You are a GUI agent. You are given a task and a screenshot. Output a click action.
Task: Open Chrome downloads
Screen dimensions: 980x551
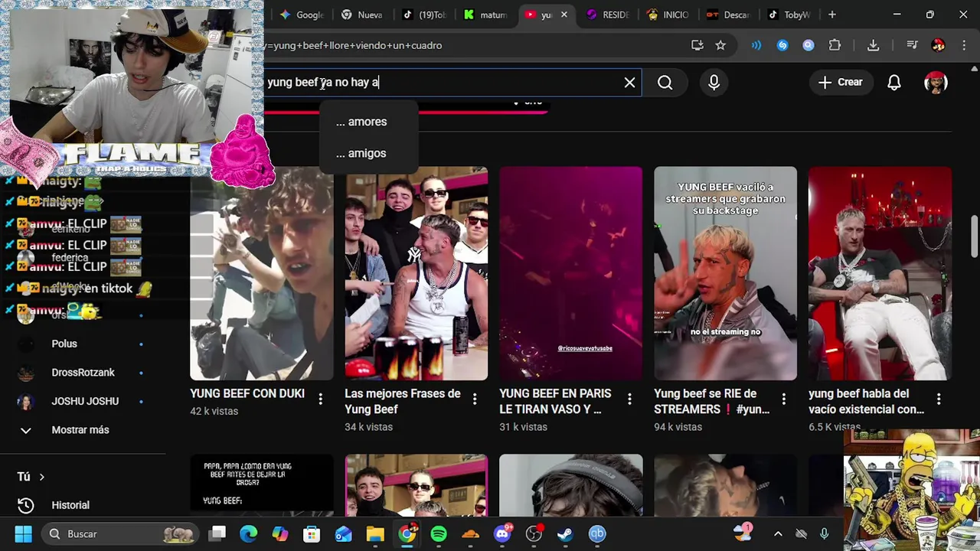pyautogui.click(x=873, y=45)
